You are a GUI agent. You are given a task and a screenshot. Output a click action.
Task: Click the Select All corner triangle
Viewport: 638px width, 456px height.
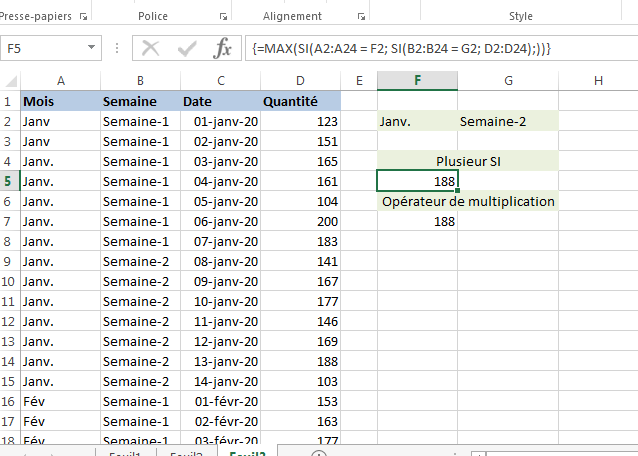10,80
